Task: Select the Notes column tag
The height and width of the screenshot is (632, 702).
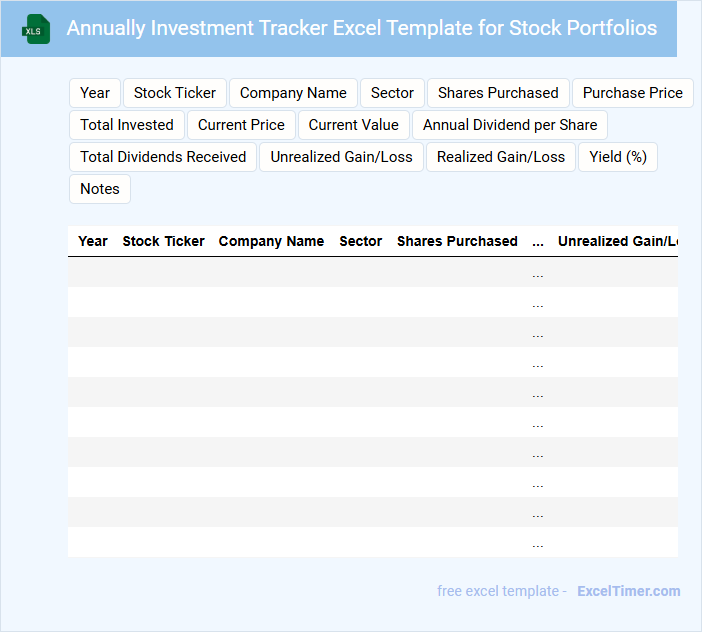Action: click(100, 189)
